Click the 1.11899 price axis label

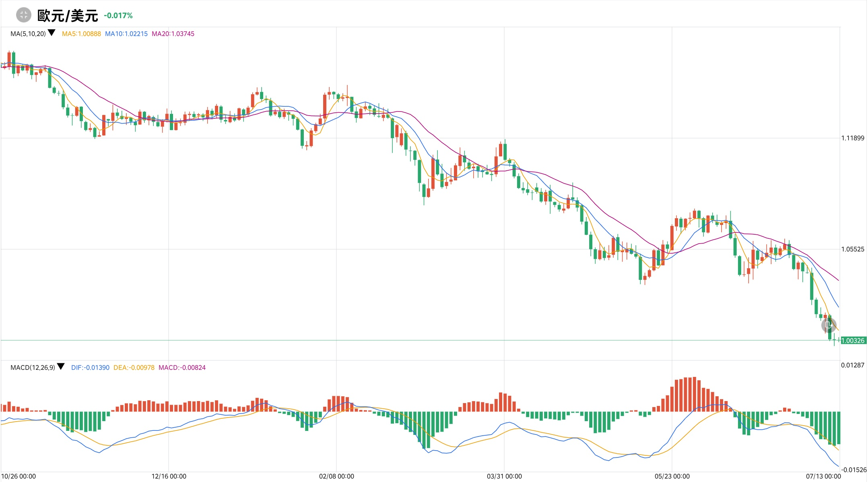click(x=853, y=138)
